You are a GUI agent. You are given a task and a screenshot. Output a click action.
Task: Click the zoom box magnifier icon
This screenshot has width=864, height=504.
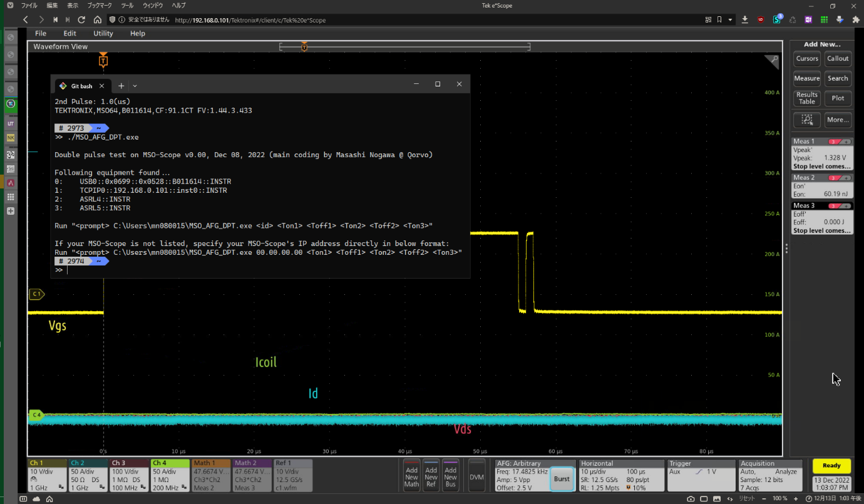(807, 120)
